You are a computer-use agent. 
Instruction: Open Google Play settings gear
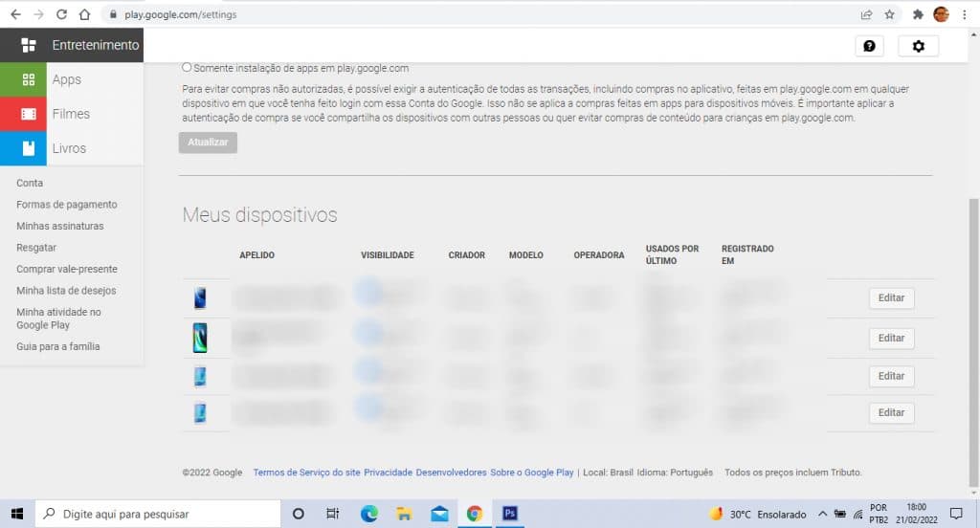coord(918,46)
